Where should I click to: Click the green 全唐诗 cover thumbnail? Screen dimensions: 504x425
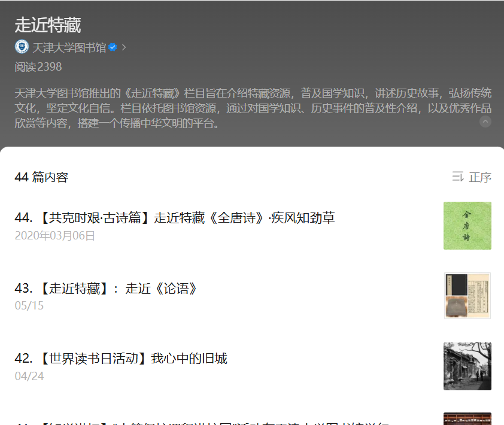tap(467, 226)
